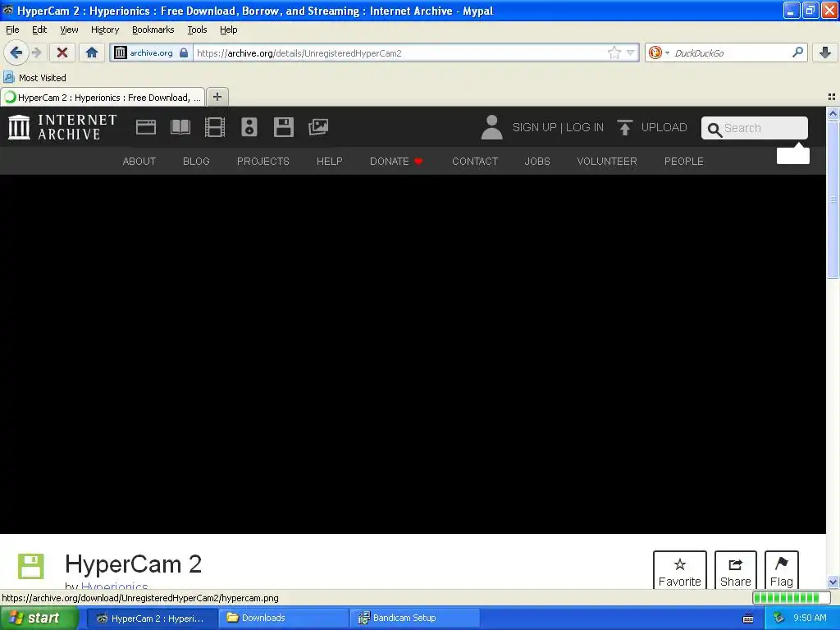Image resolution: width=840 pixels, height=630 pixels.
Task: Open the Software floppy disk icon
Action: coord(283,127)
